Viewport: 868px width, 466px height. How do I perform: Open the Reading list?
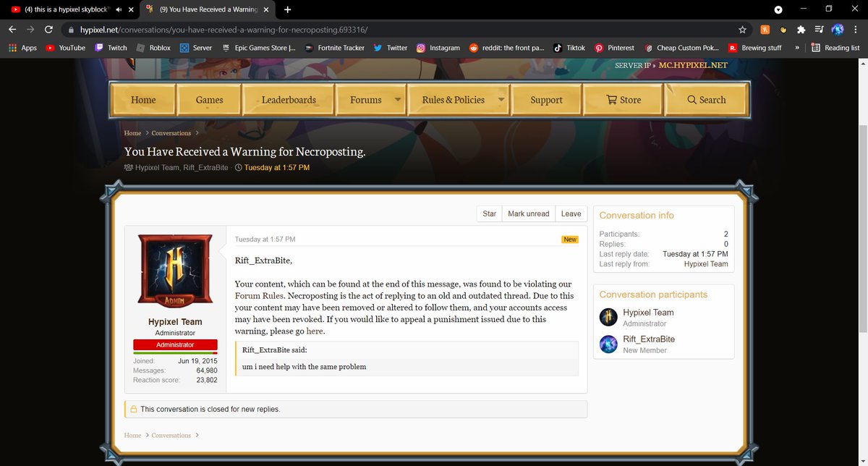835,48
